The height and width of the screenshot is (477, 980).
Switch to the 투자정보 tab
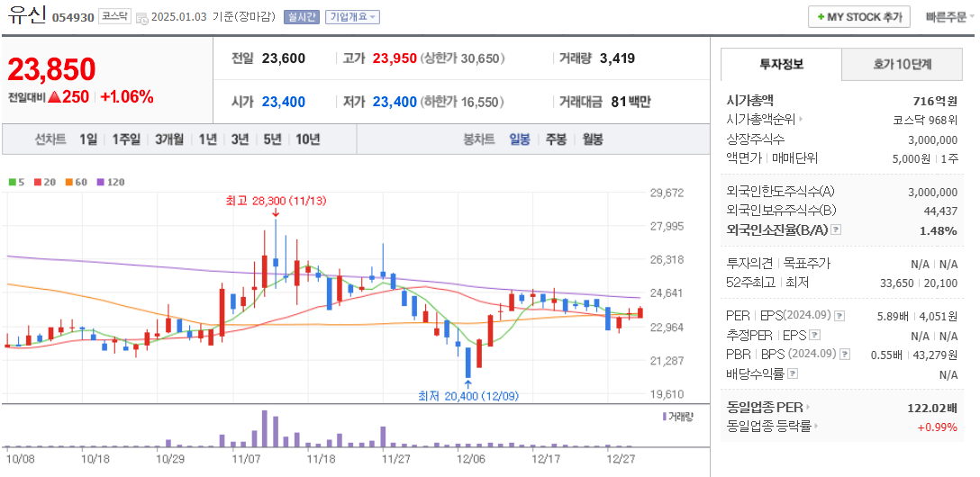(781, 64)
